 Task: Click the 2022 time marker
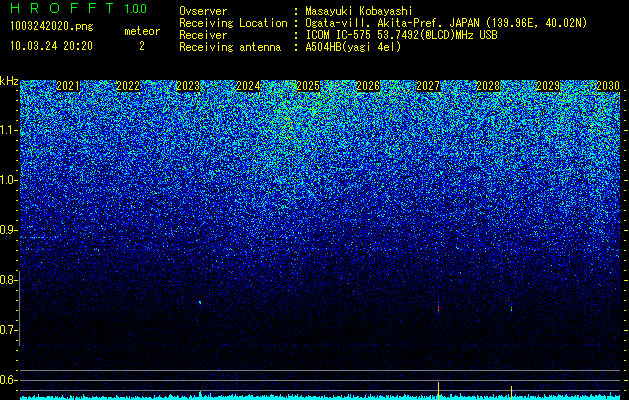pyautogui.click(x=128, y=86)
